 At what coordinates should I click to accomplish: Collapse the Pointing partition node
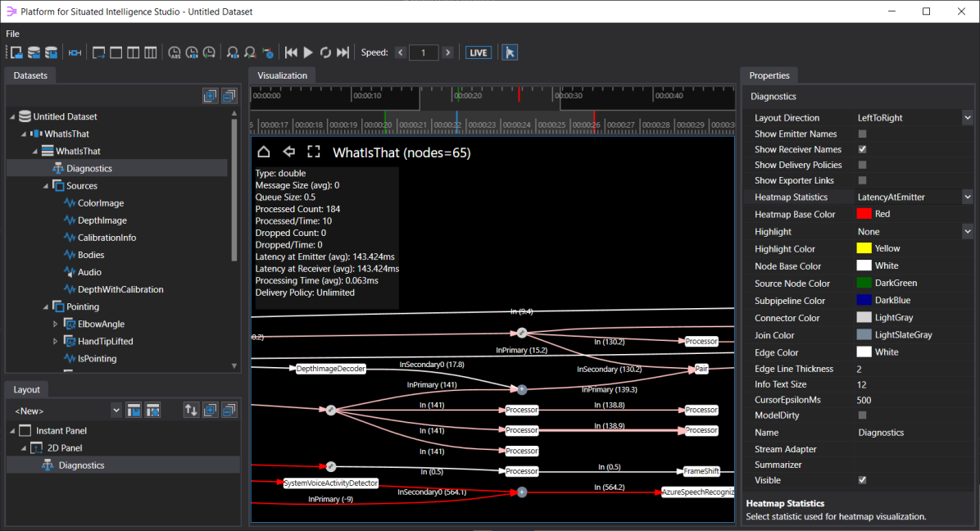46,306
